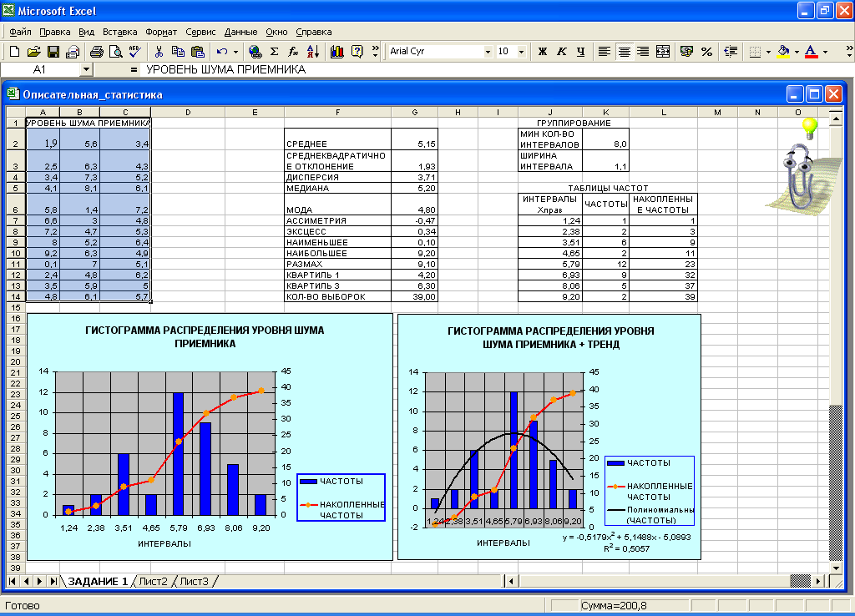Merge and center cells icon

point(662,51)
